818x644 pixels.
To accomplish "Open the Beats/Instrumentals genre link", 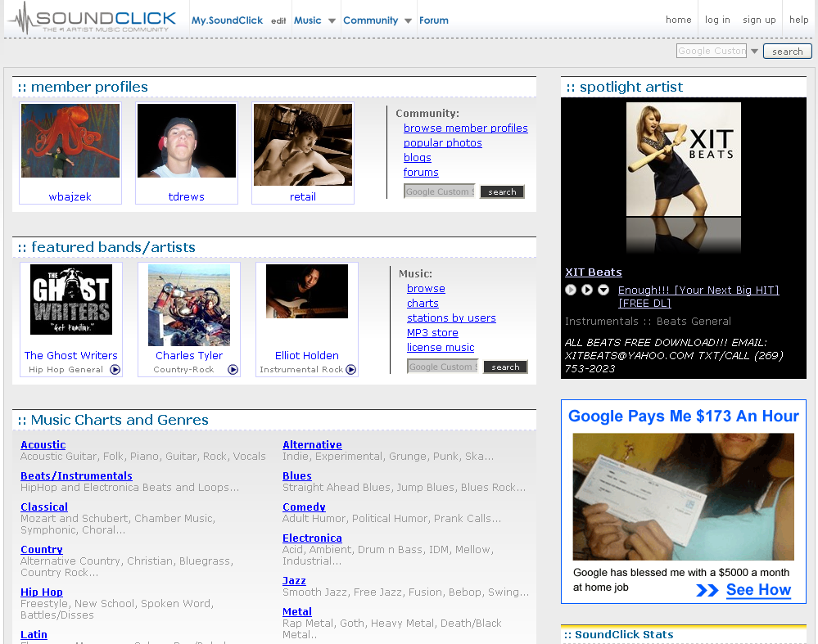I will click(76, 475).
